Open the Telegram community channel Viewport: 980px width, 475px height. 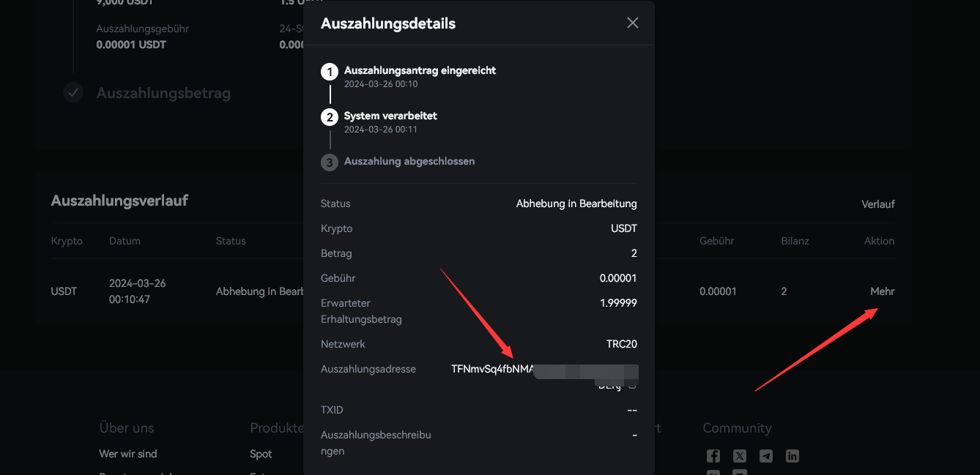point(766,456)
